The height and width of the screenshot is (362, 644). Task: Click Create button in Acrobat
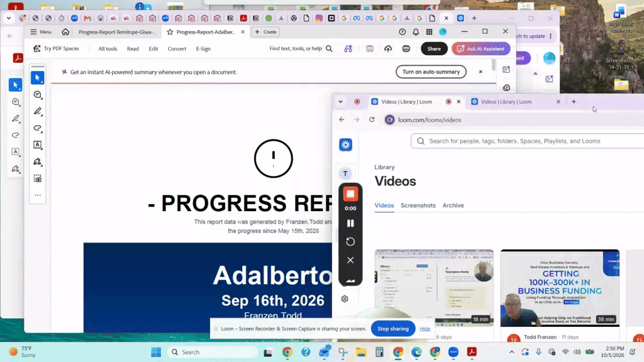(x=266, y=32)
